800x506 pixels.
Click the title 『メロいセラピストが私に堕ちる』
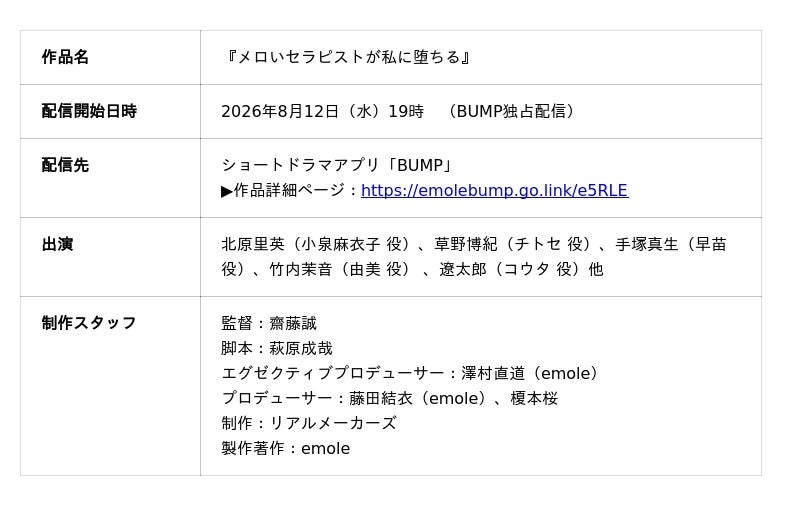(348, 57)
